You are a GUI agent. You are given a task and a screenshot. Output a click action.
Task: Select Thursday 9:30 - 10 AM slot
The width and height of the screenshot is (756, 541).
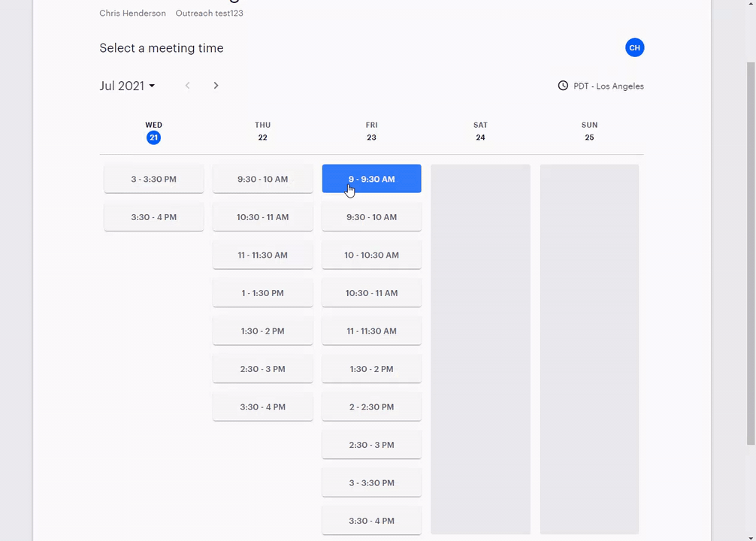point(262,179)
